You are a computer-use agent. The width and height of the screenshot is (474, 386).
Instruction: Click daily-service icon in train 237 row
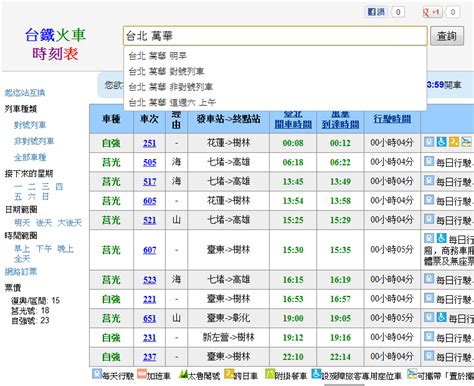click(429, 356)
